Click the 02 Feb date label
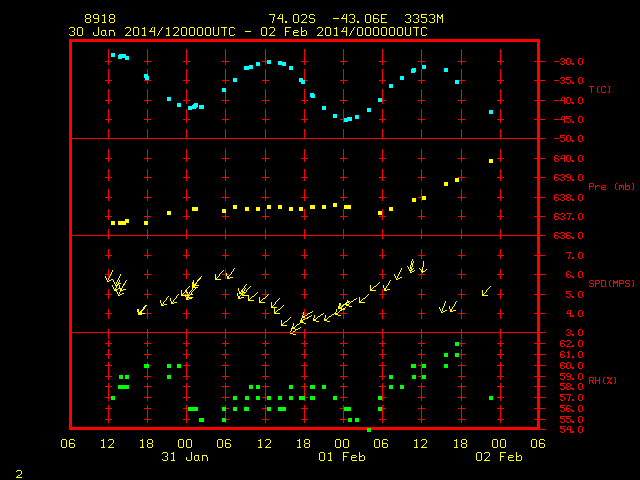Image resolution: width=640 pixels, height=480 pixels. 499,457
